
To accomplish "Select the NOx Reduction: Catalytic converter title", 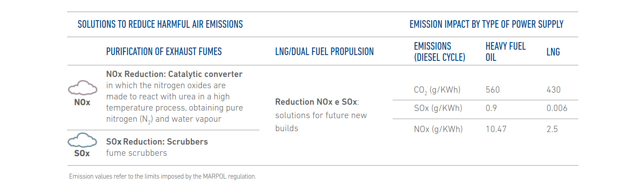I will pos(174,74).
